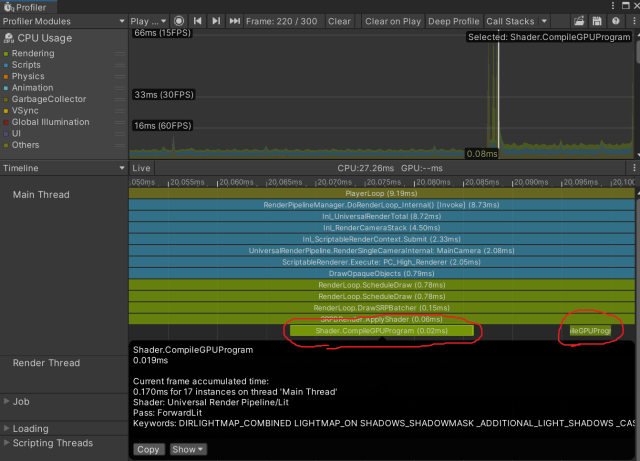Select the SRPBRender.ApplyShader sample bar
640x461 pixels.
tap(382, 319)
